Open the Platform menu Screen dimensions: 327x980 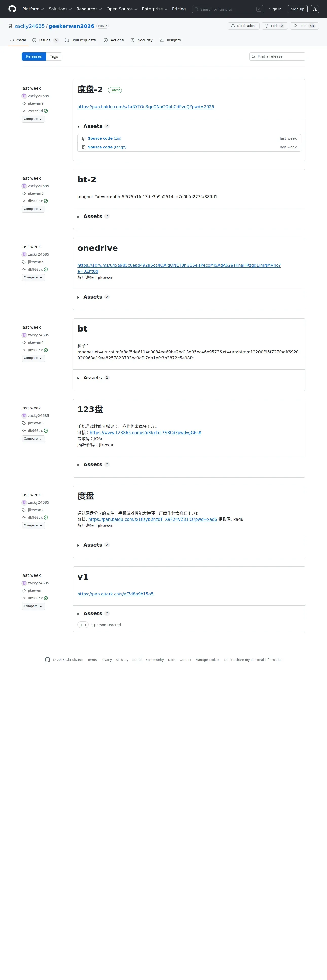pyautogui.click(x=33, y=9)
